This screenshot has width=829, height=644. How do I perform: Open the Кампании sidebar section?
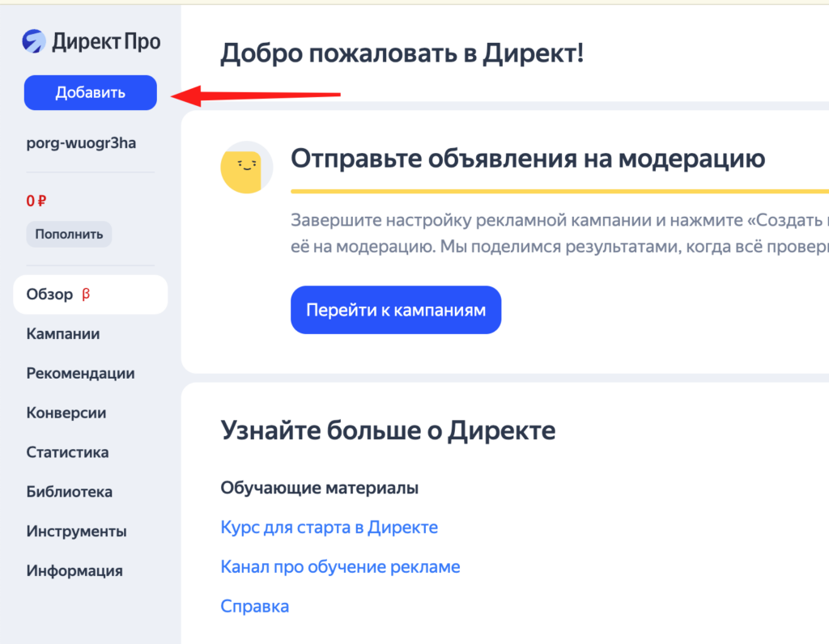[63, 334]
